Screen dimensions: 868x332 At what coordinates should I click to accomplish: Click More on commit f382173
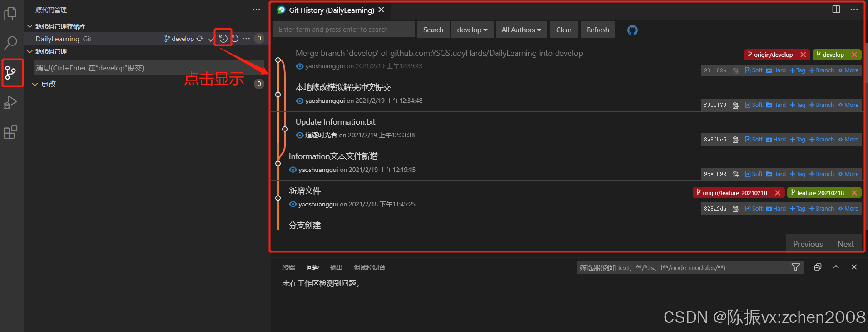848,105
